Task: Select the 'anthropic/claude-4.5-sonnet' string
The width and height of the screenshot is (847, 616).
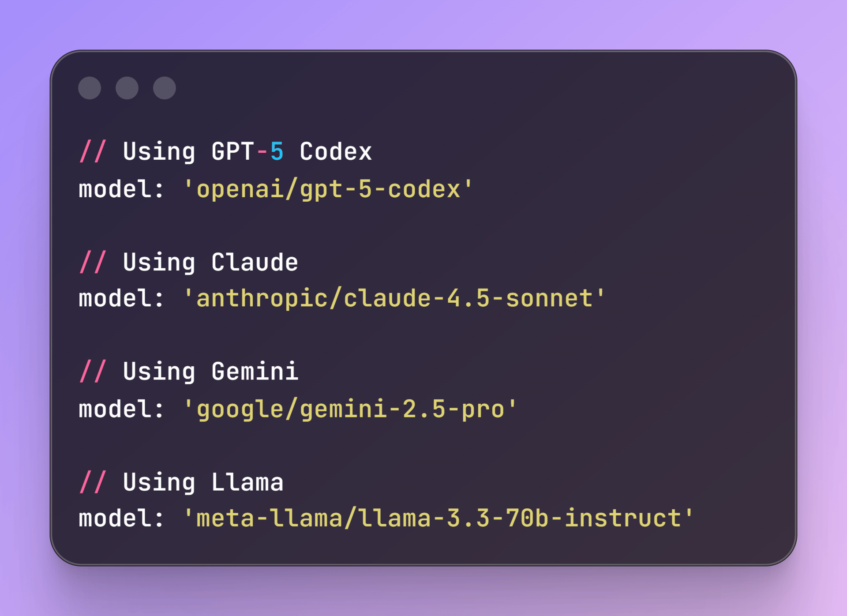Action: (394, 299)
